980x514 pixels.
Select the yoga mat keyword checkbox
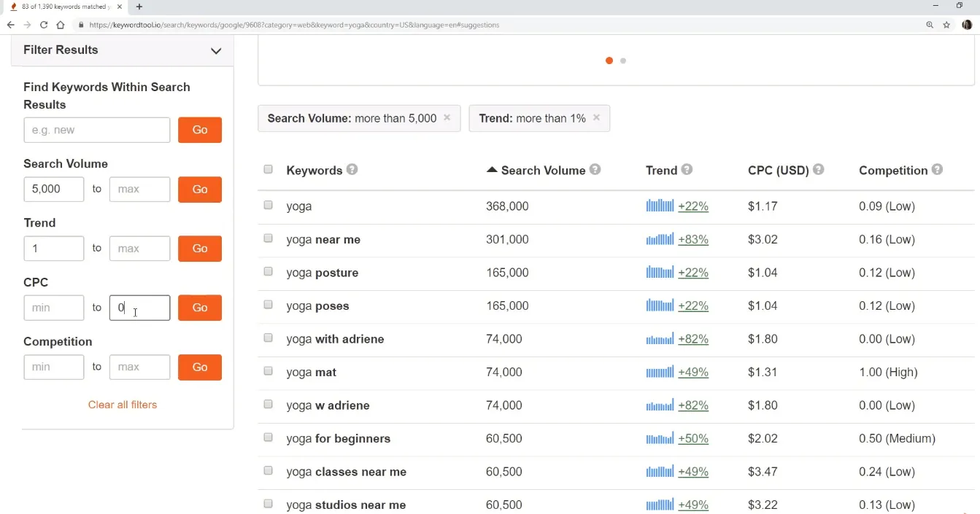click(x=268, y=371)
